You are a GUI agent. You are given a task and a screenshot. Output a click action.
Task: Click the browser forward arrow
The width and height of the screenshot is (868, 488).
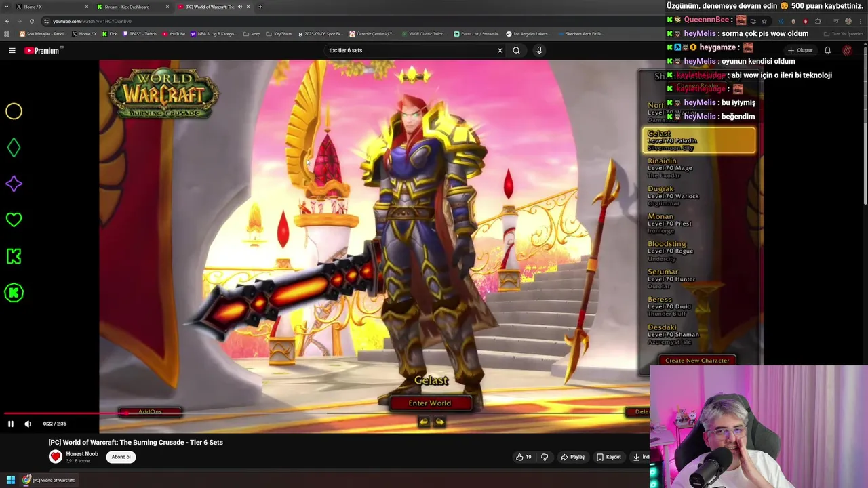click(x=19, y=21)
